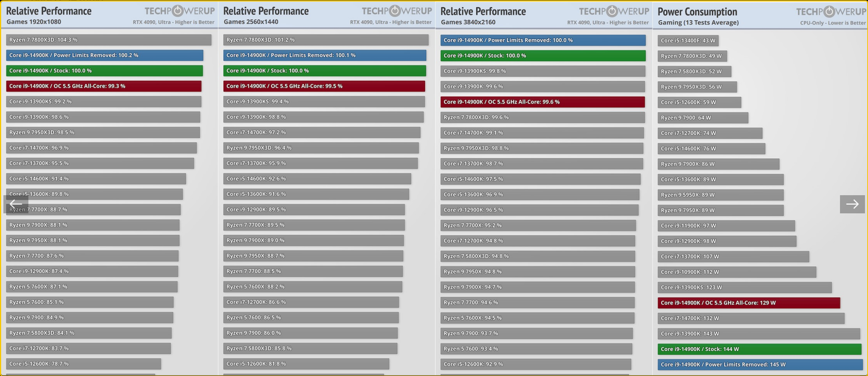Open the Games 2560x1440 Relative Performance chart
The width and height of the screenshot is (868, 376).
pyautogui.click(x=327, y=188)
